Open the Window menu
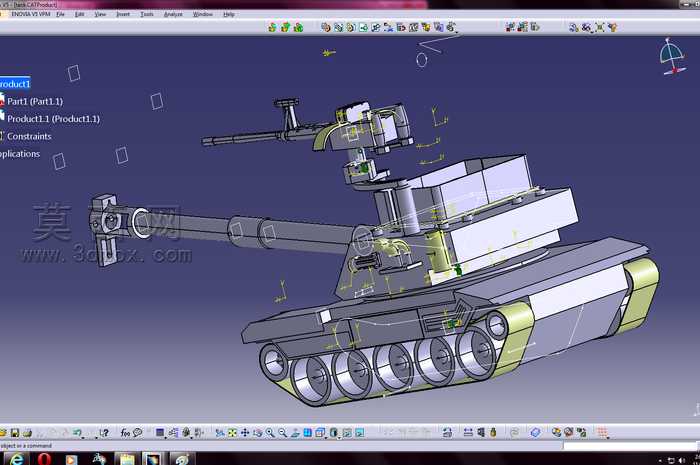700x465 pixels. tap(203, 14)
